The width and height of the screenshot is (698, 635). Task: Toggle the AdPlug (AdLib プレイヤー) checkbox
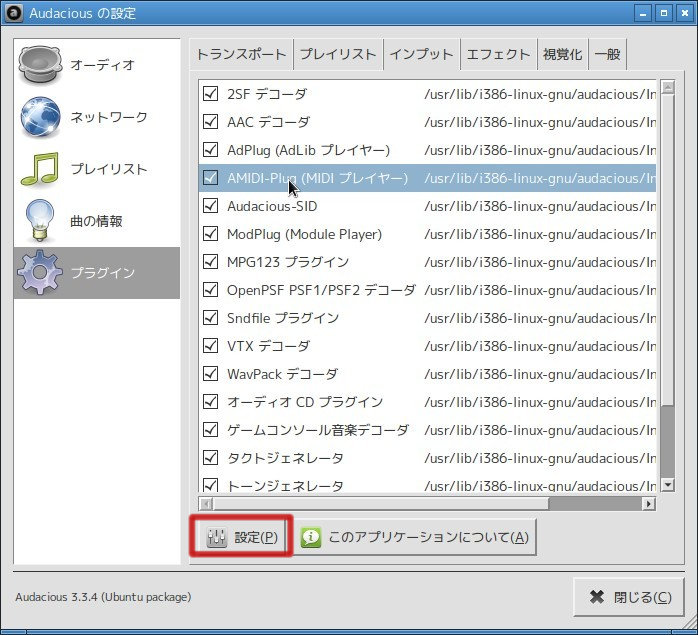210,150
